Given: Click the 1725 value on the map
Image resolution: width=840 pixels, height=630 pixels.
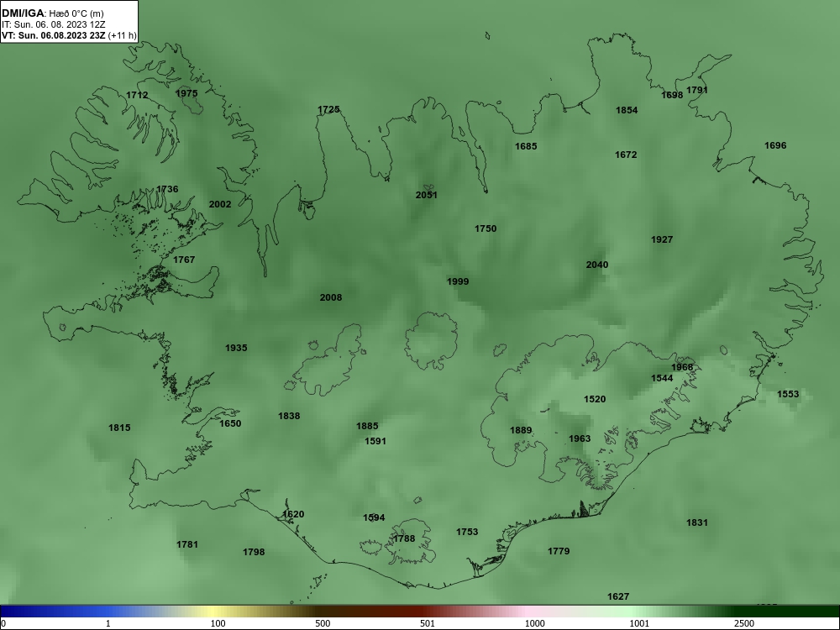Looking at the screenshot, I should click(x=328, y=109).
